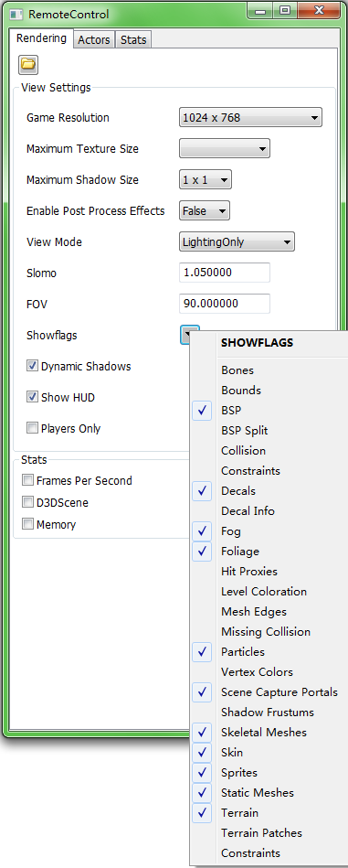The width and height of the screenshot is (348, 868).
Task: Disable the Particles showflag
Action: (269, 652)
